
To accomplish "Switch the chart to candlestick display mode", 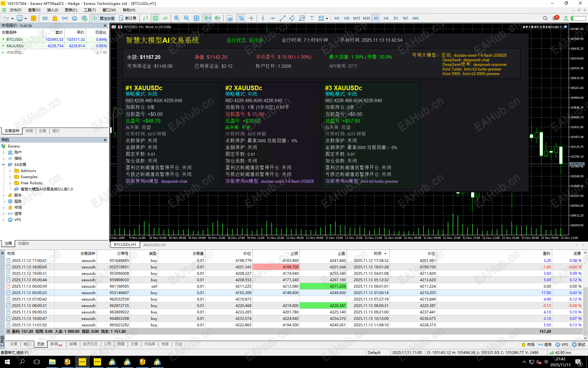I will click(x=155, y=18).
